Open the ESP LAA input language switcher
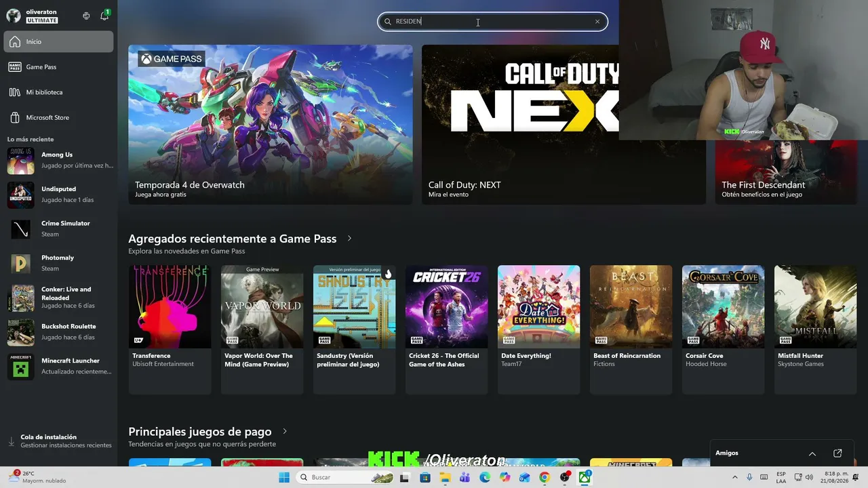The height and width of the screenshot is (488, 868). (781, 477)
